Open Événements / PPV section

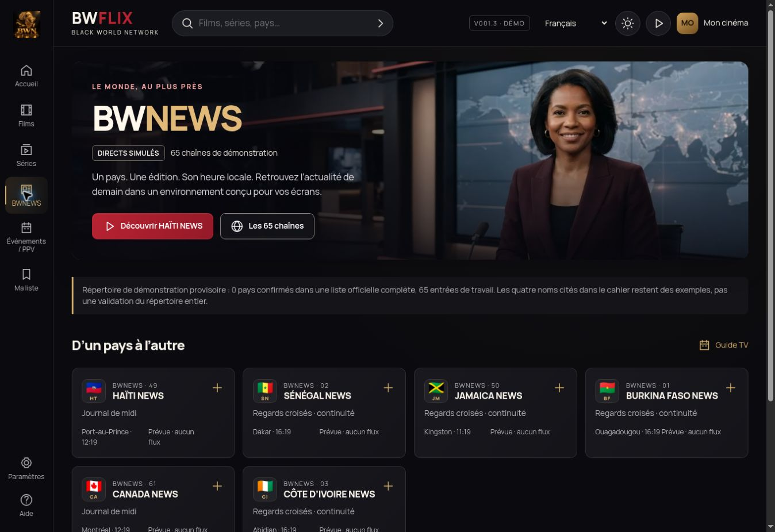[26, 237]
